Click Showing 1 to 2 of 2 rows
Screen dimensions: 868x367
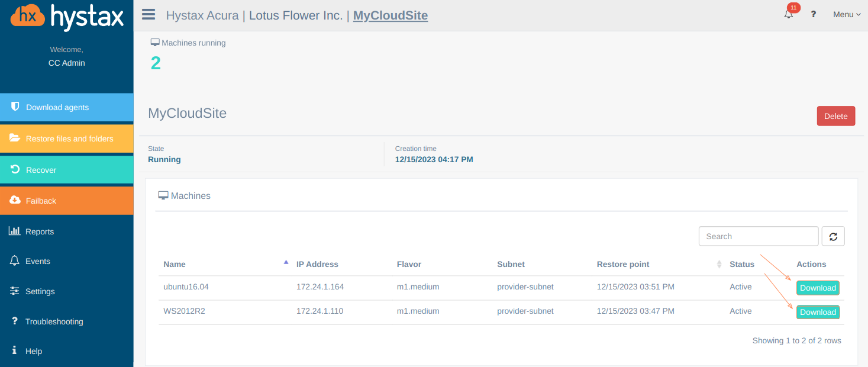(796, 340)
